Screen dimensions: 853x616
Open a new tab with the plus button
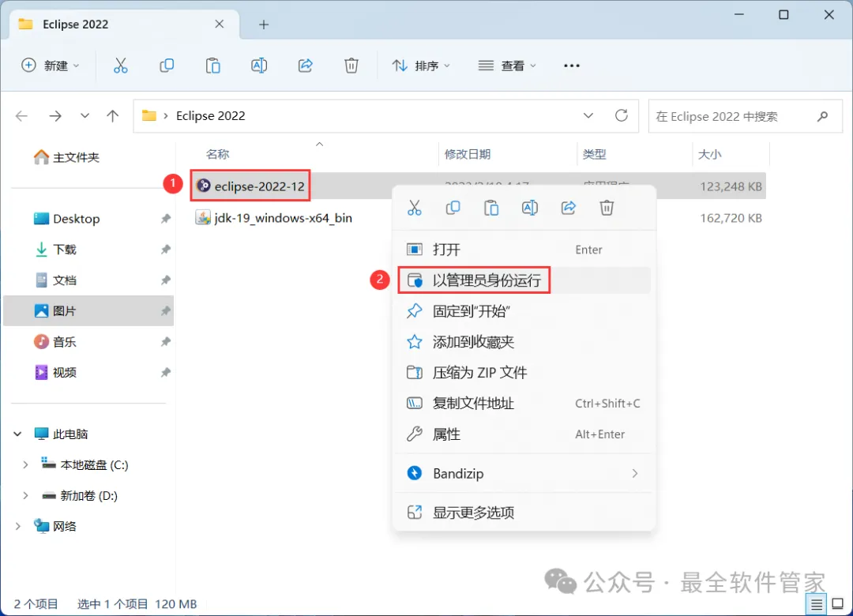click(264, 24)
